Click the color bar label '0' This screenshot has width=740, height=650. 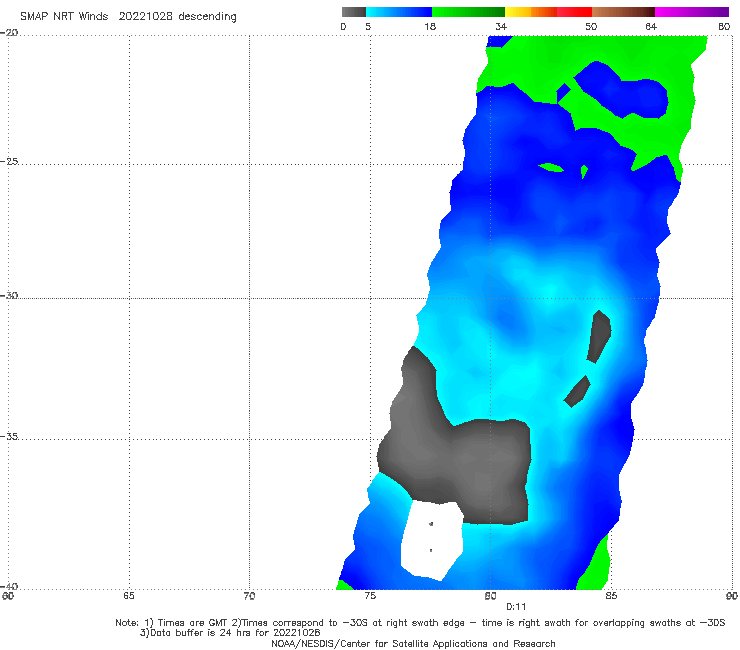[x=343, y=26]
